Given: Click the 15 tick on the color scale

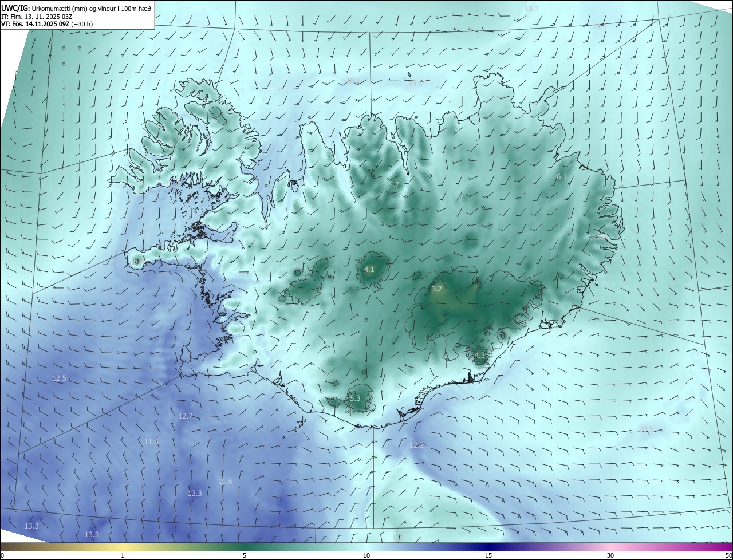Looking at the screenshot, I should pos(488,555).
